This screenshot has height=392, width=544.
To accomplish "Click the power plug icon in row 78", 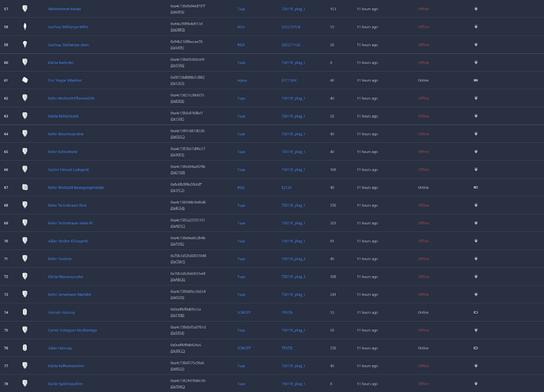I will click(x=476, y=383).
